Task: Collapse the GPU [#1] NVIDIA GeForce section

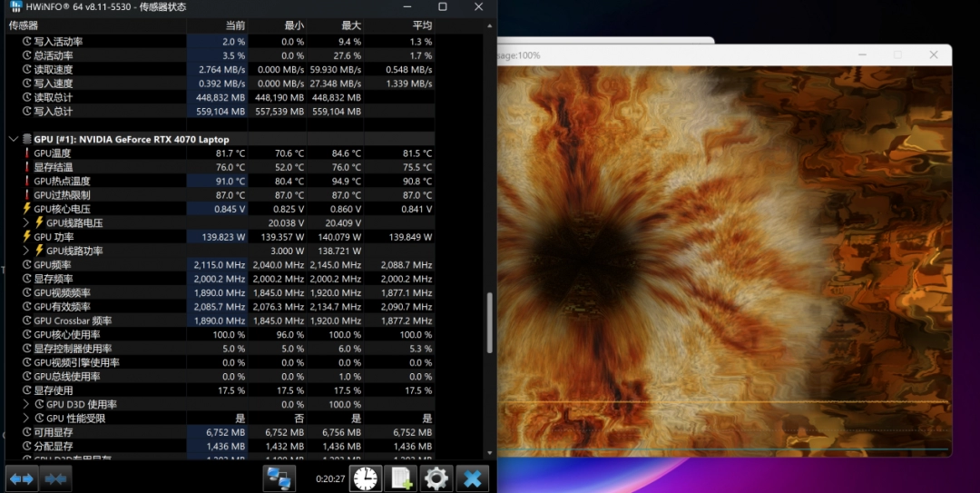Action: [13, 139]
